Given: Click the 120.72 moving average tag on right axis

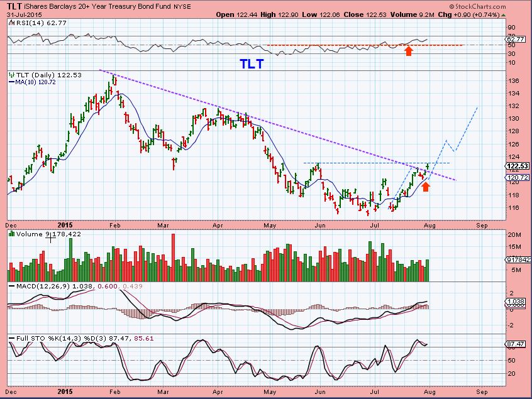Looking at the screenshot, I should coord(517,177).
